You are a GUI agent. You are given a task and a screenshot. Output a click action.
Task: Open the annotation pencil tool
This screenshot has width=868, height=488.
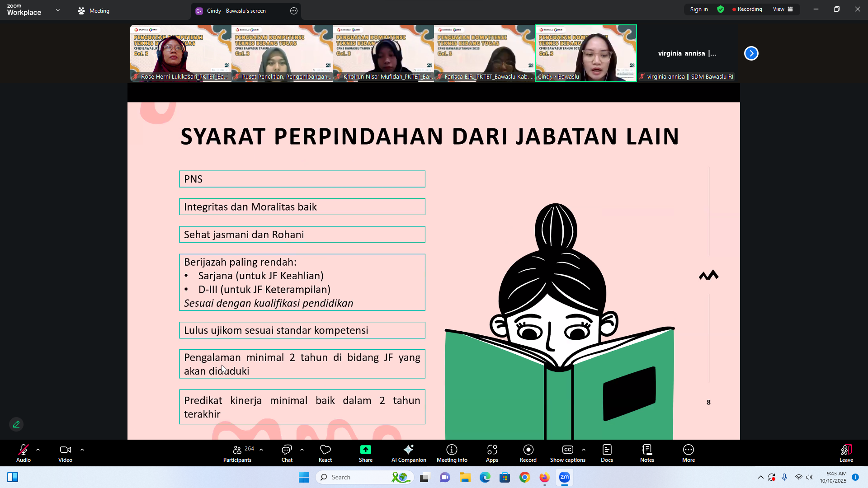(x=16, y=424)
